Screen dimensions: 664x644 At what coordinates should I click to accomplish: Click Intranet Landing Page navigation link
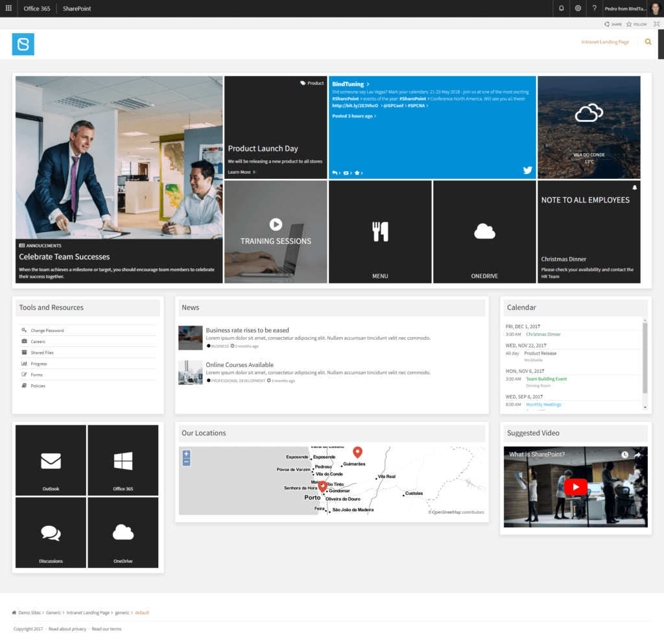coord(605,42)
